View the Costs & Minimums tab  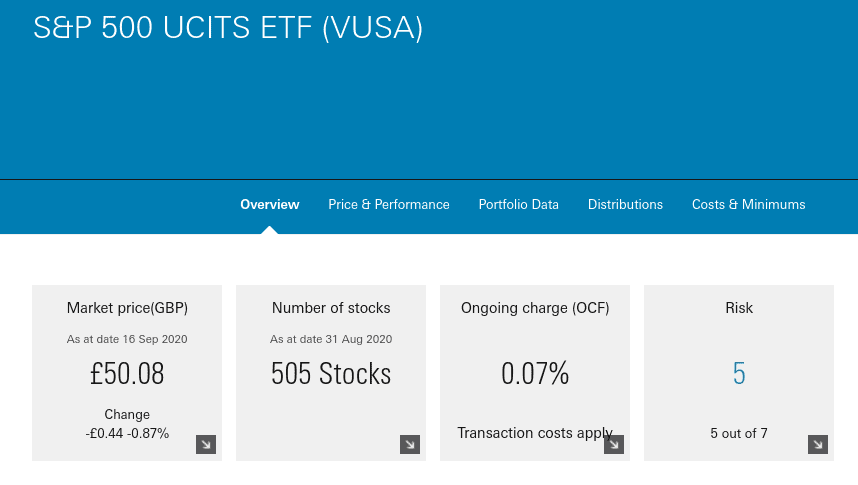pyautogui.click(x=749, y=205)
